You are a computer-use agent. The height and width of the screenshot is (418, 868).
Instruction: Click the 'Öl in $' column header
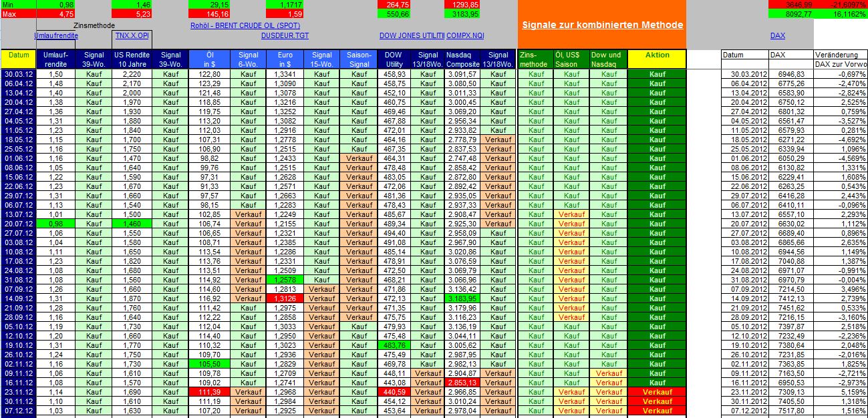(x=210, y=59)
